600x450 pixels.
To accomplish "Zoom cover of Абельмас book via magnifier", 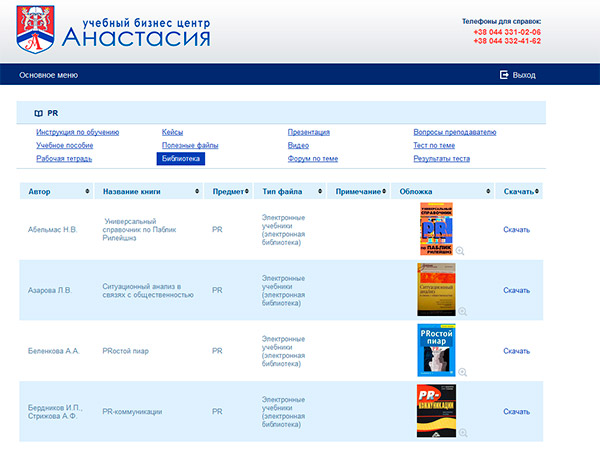I will (x=460, y=251).
